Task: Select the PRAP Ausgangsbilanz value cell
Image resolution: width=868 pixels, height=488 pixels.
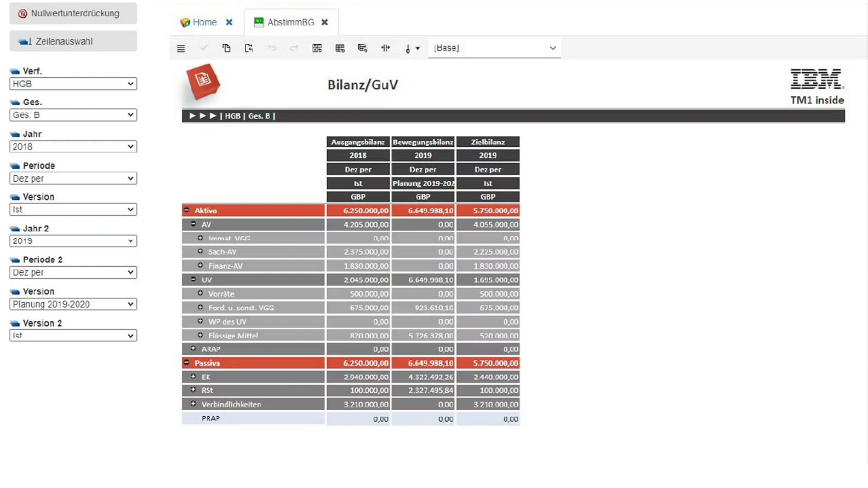Action: click(x=358, y=419)
